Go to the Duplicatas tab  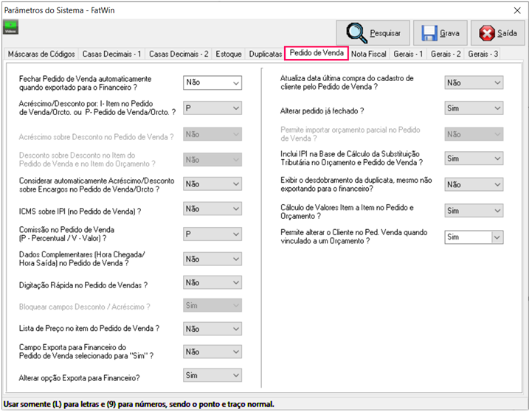click(265, 54)
